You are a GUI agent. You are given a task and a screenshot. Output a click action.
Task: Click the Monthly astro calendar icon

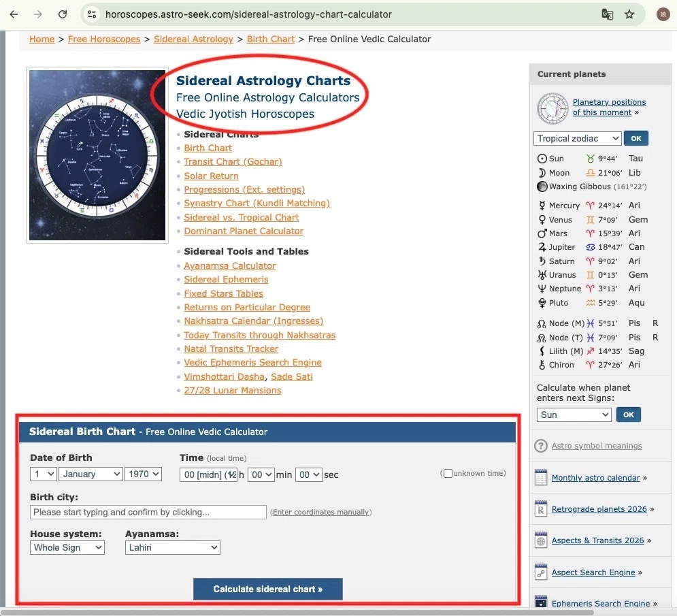click(x=541, y=477)
